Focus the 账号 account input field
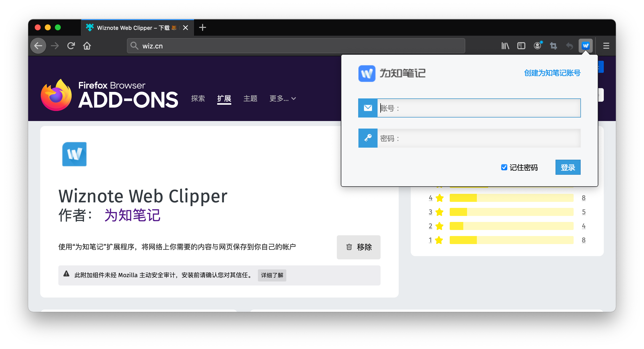 (479, 108)
